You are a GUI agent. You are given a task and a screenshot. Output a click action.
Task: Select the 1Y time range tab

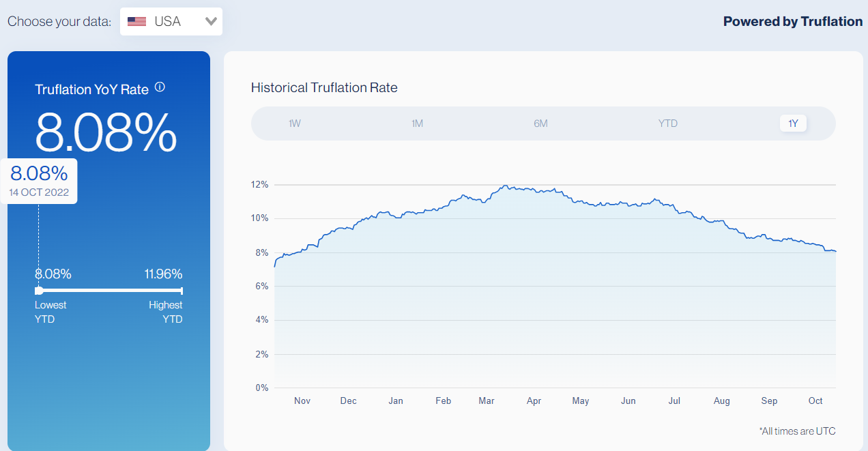[793, 123]
